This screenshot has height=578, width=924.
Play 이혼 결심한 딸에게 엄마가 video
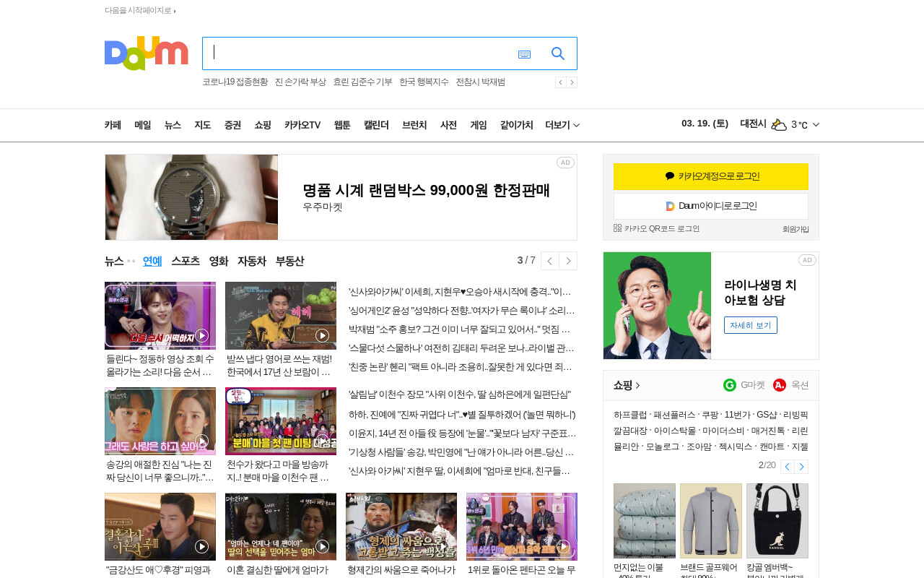click(x=281, y=527)
